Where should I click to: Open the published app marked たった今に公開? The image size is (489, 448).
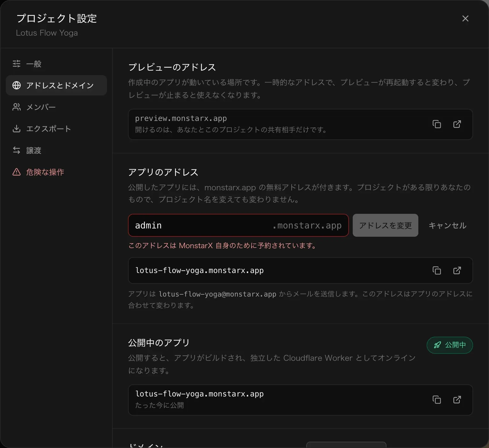coord(457,400)
